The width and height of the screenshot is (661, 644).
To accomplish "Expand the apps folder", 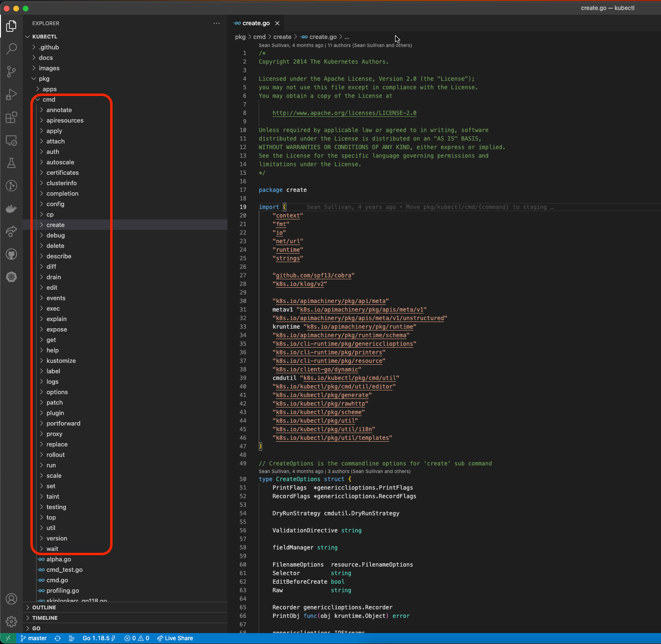I will pos(125,89).
